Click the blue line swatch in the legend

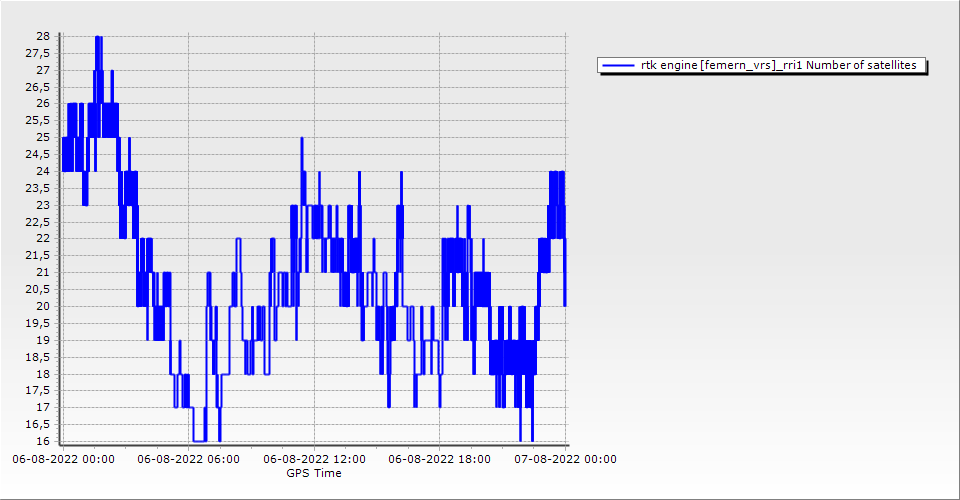(618, 65)
